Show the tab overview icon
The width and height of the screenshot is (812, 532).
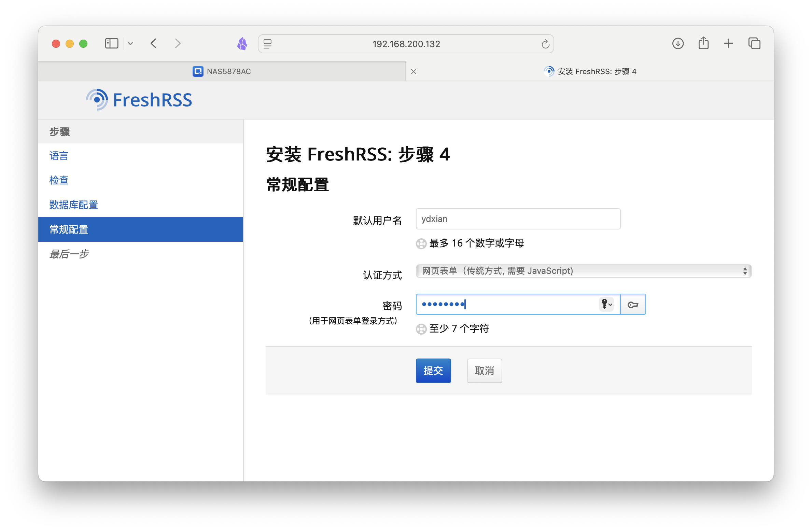point(754,43)
